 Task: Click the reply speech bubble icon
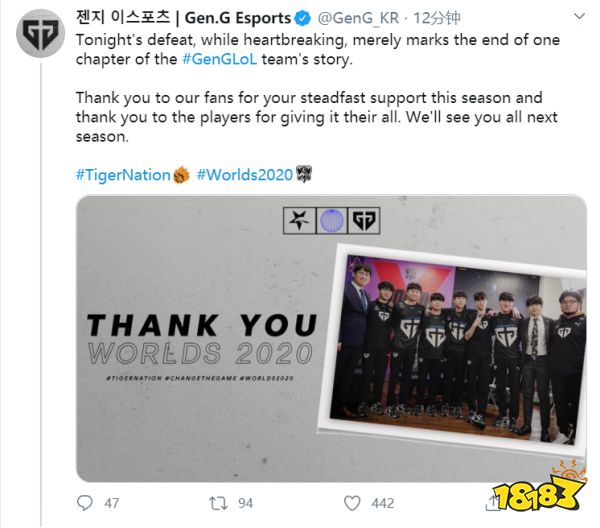tap(85, 503)
